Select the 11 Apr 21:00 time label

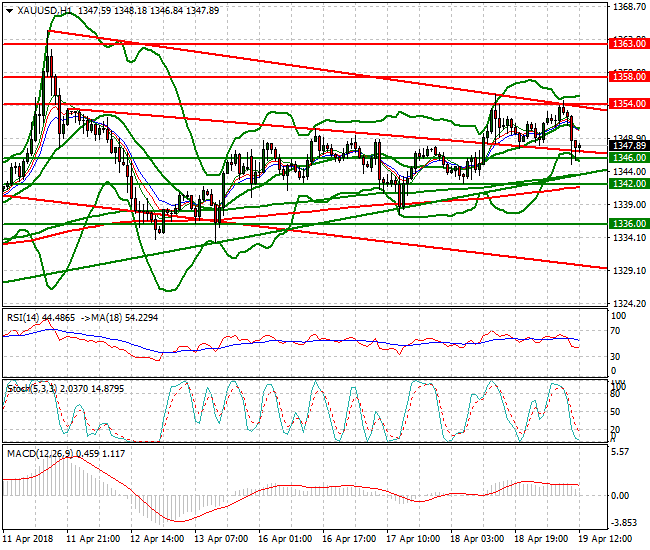[93, 539]
